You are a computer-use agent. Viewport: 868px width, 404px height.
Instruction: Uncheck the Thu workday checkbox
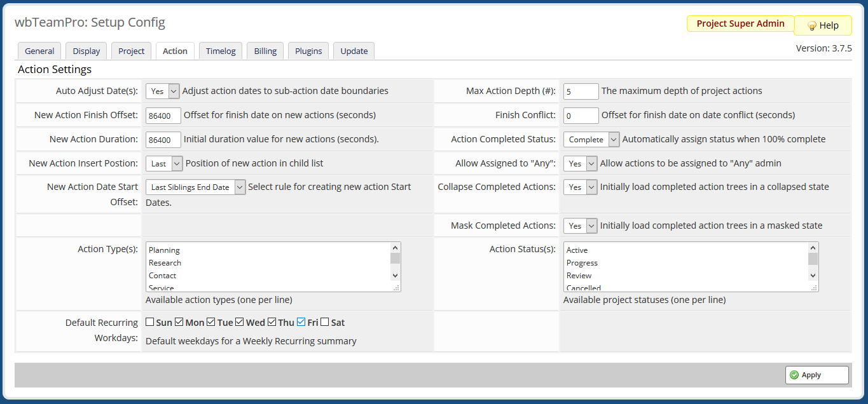(272, 322)
